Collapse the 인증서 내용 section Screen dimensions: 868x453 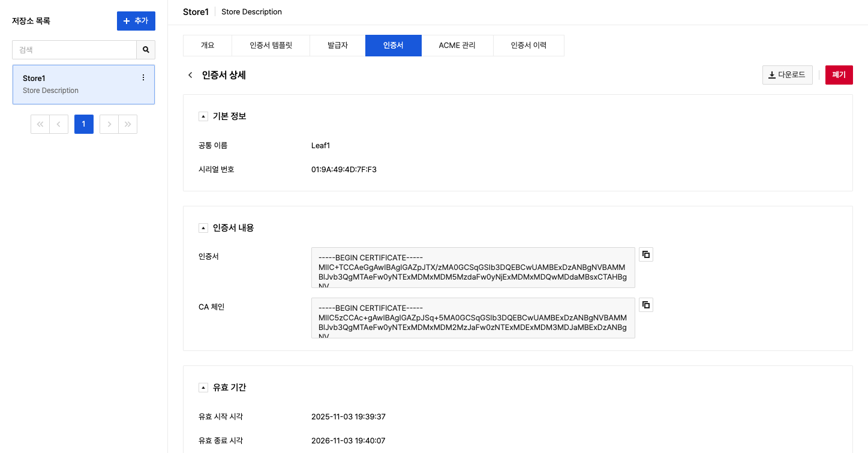click(x=203, y=228)
